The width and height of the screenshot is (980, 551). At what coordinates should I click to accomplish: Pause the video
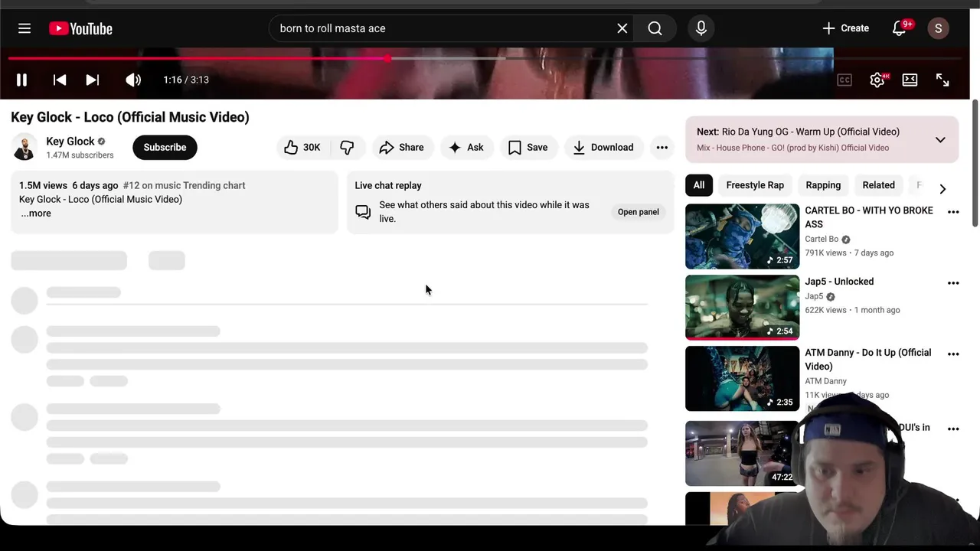click(x=21, y=80)
